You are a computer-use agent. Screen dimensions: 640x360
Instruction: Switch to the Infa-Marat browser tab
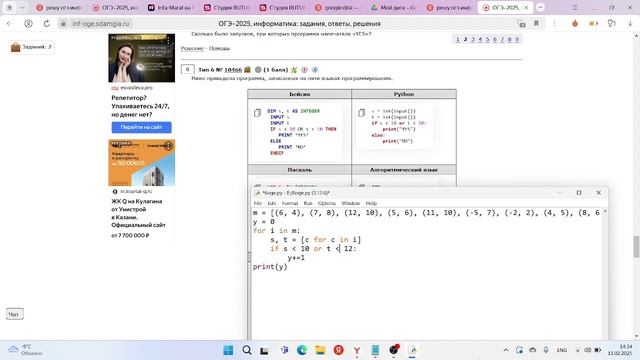pyautogui.click(x=170, y=7)
